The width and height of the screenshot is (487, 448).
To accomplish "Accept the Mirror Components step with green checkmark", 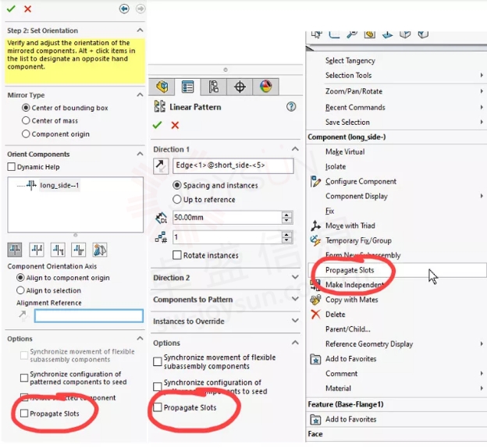I will [x=11, y=9].
